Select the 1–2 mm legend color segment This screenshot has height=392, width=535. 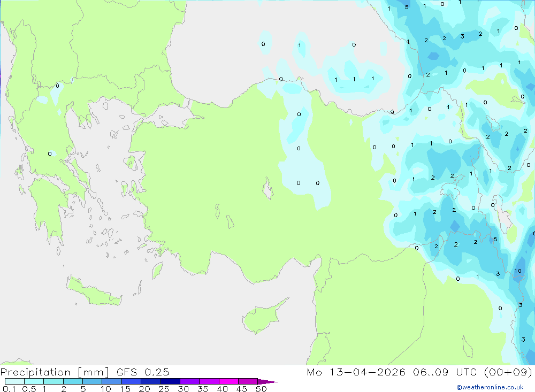(53, 381)
